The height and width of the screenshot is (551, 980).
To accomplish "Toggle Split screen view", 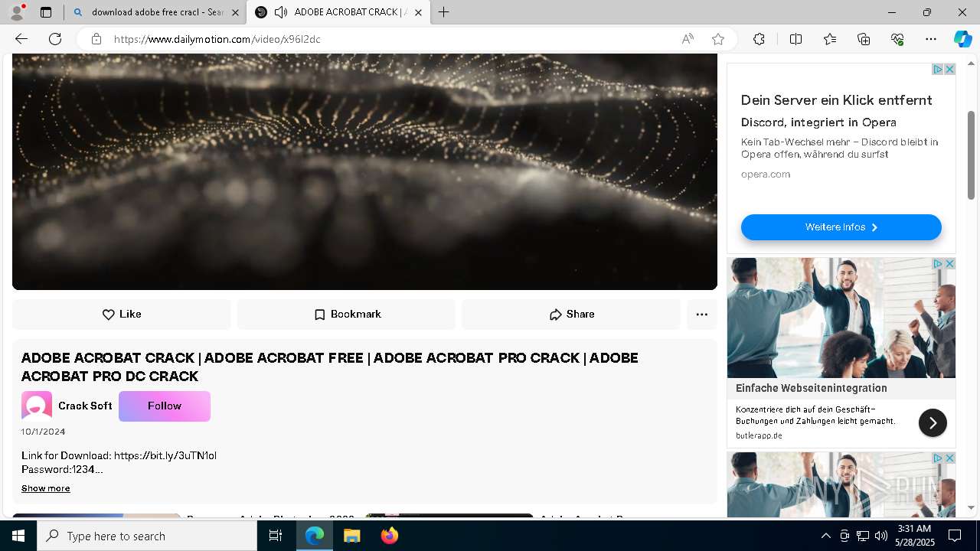I will pos(795,39).
